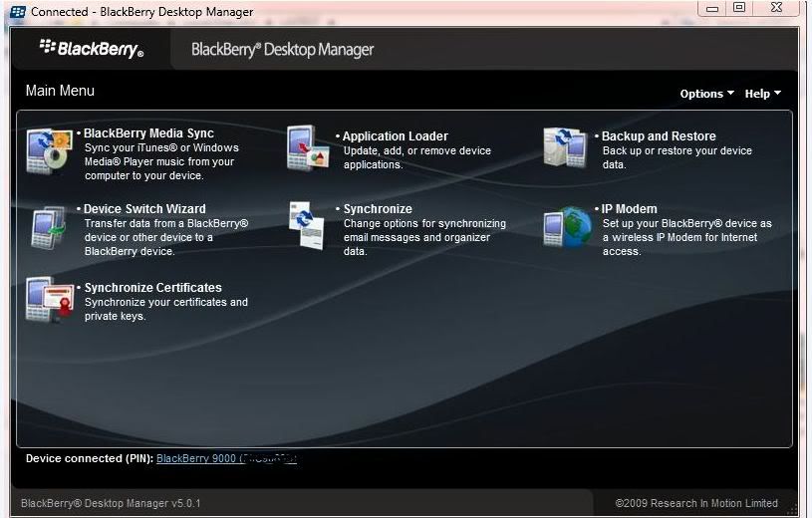This screenshot has width=812, height=518.
Task: Click the 'BlackBerry® Desktop Manager' header title
Action: tap(282, 50)
